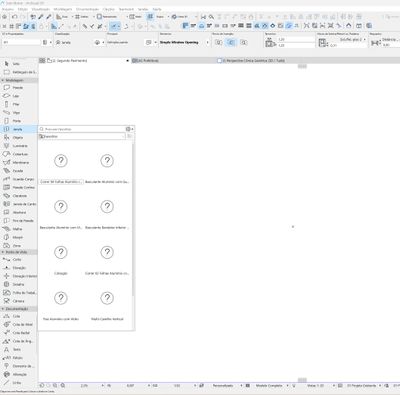Image resolution: width=400 pixels, height=395 pixels.
Task: Click the favorites popup vertical scrollbar
Action: [133, 220]
